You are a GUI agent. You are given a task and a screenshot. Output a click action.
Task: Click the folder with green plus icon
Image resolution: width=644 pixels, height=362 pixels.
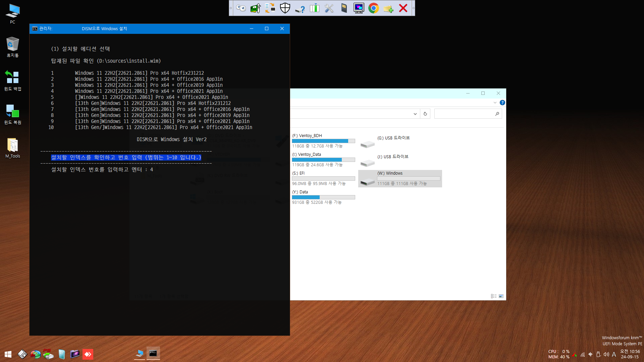(388, 8)
